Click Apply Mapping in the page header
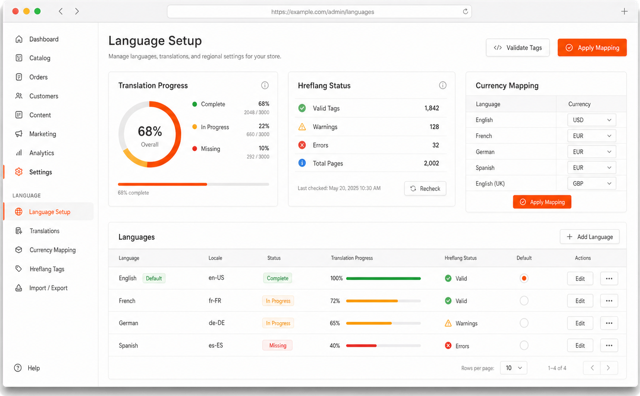The height and width of the screenshot is (396, 640). 592,48
